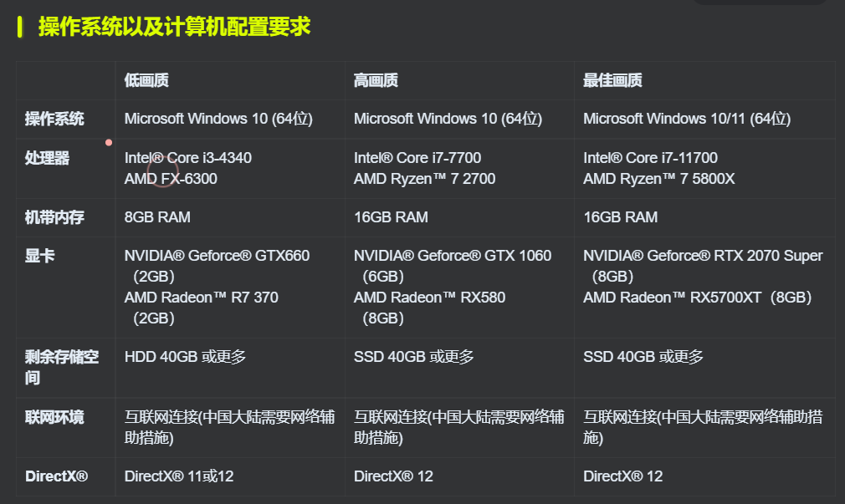This screenshot has height=504, width=845.
Task: Click Intel® Core i7-11700 text
Action: [x=650, y=158]
